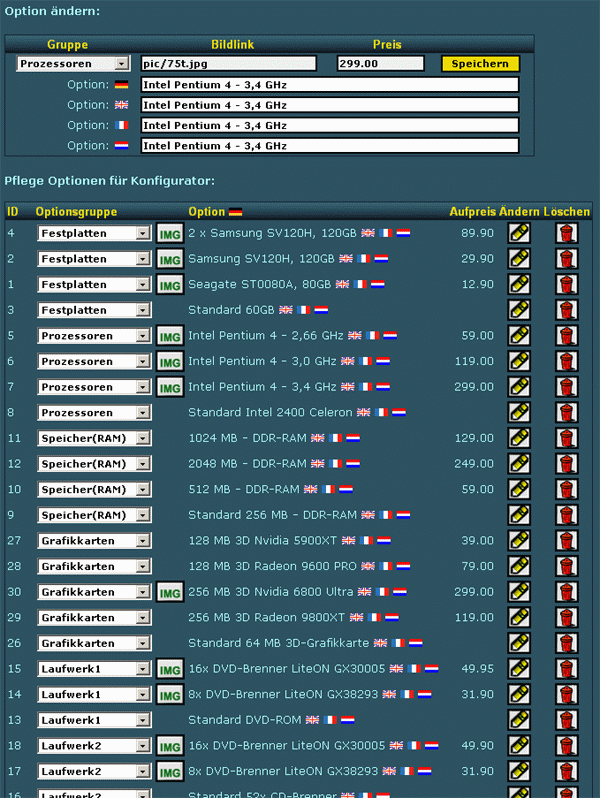Click text Standard Intel 2400 Celeron

(270, 412)
